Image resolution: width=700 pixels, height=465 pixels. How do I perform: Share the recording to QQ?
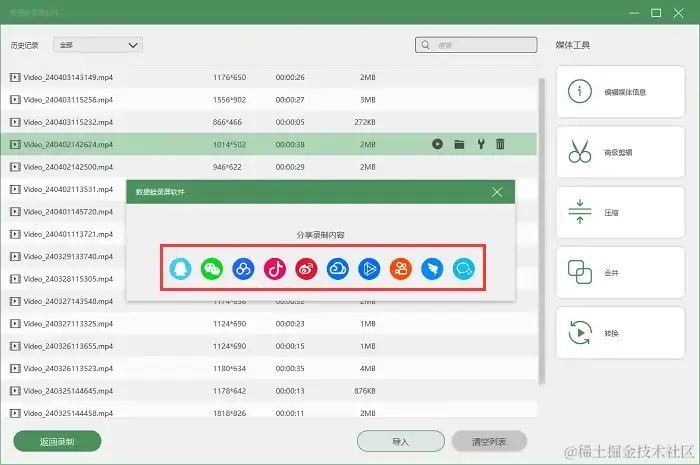[180, 269]
